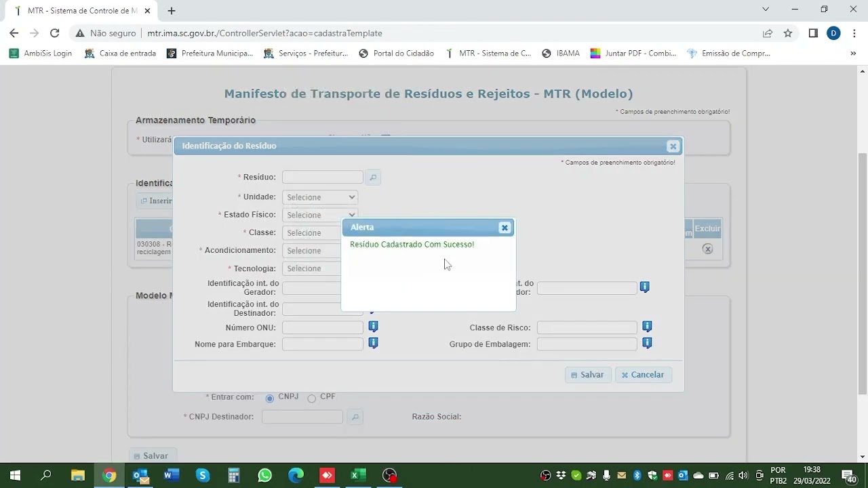The width and height of the screenshot is (868, 488).
Task: Click the Inserir button in Identificação section
Action: pyautogui.click(x=156, y=201)
